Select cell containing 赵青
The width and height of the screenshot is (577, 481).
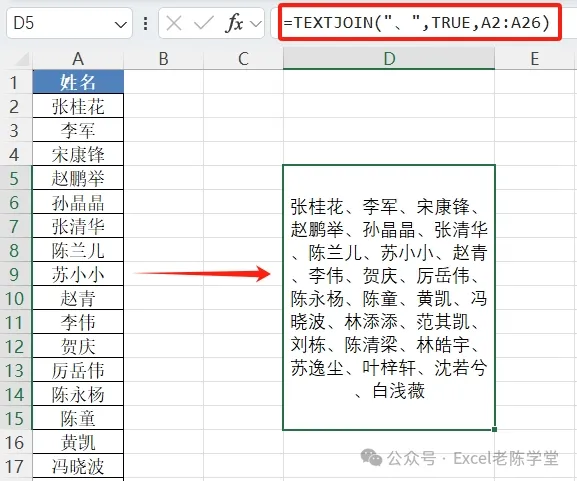(78, 298)
